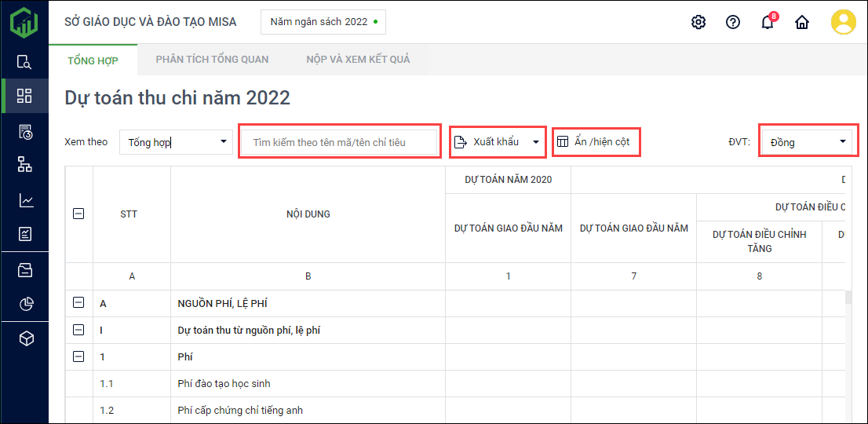Select the pie chart sidebar icon

point(25,304)
